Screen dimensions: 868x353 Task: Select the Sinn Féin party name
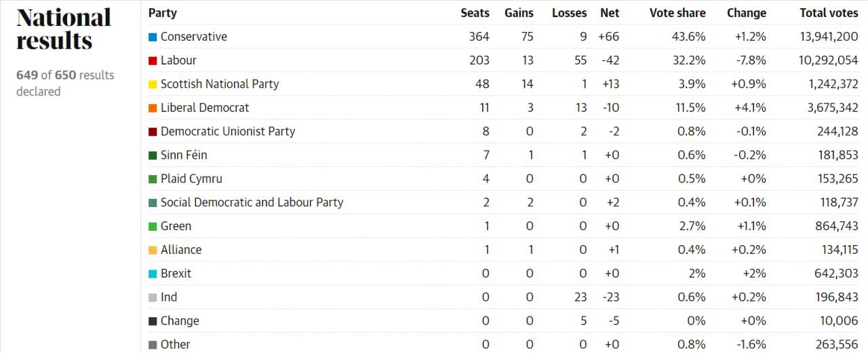184,155
